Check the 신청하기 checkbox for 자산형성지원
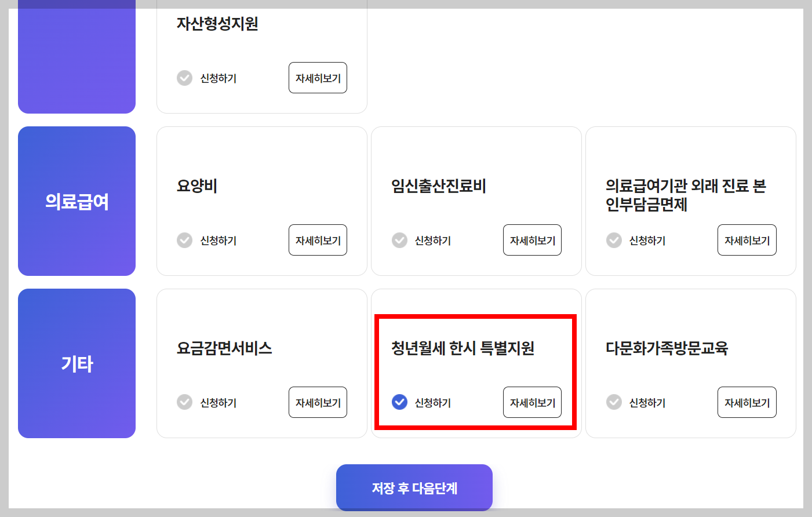Viewport: 812px width, 517px height. (x=184, y=78)
